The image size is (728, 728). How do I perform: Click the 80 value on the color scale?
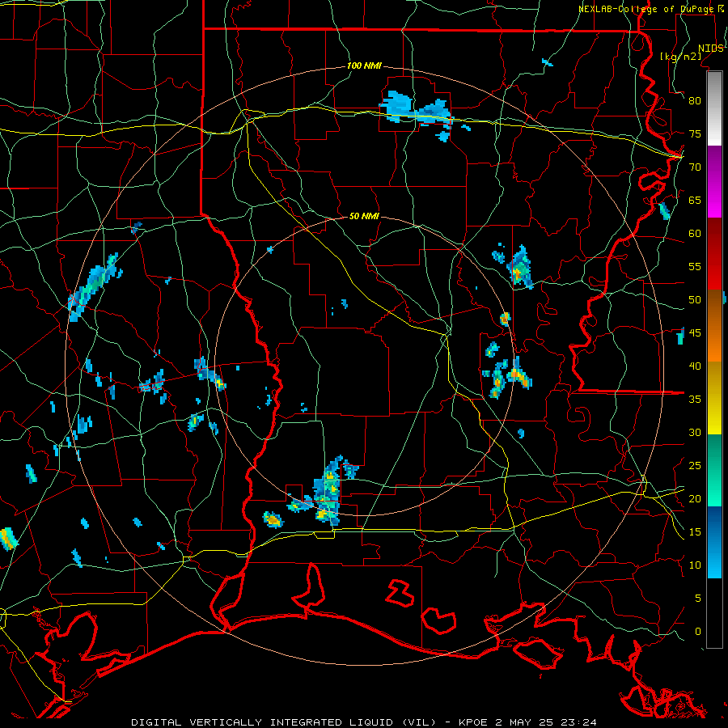(x=695, y=101)
